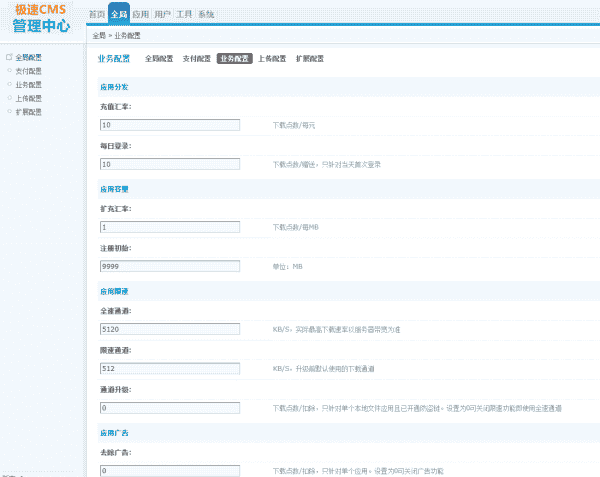Click the 充值汇率 input field
This screenshot has width=600, height=477.
[x=170, y=125]
